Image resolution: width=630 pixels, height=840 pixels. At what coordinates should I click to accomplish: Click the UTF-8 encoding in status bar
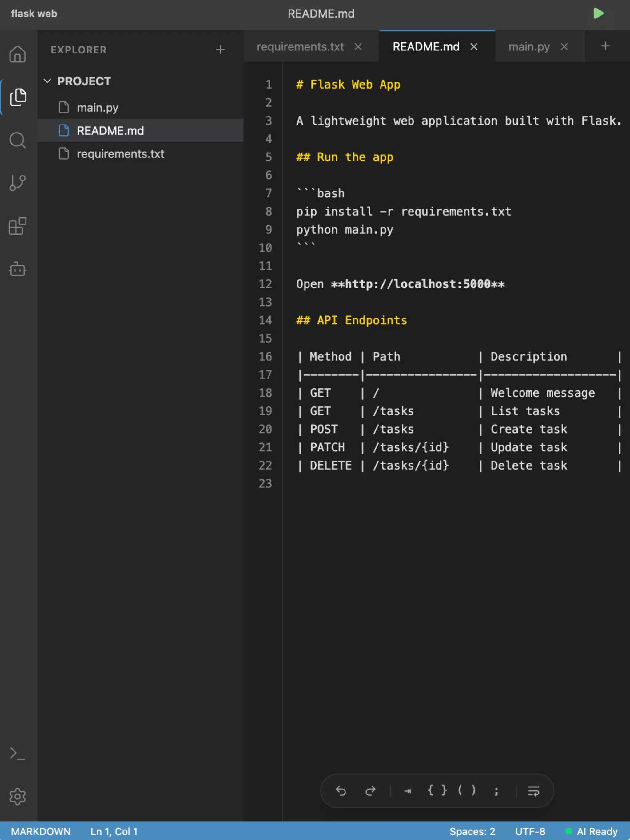coord(530,831)
